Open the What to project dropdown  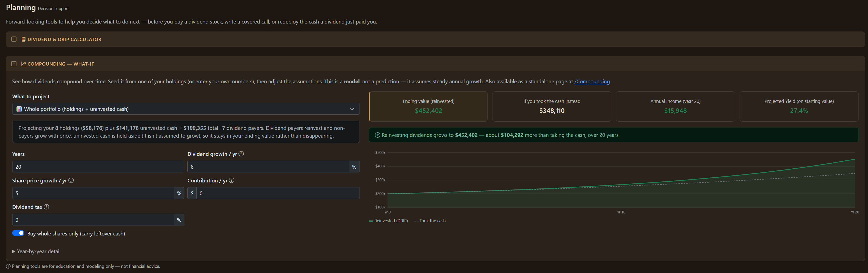pyautogui.click(x=186, y=109)
